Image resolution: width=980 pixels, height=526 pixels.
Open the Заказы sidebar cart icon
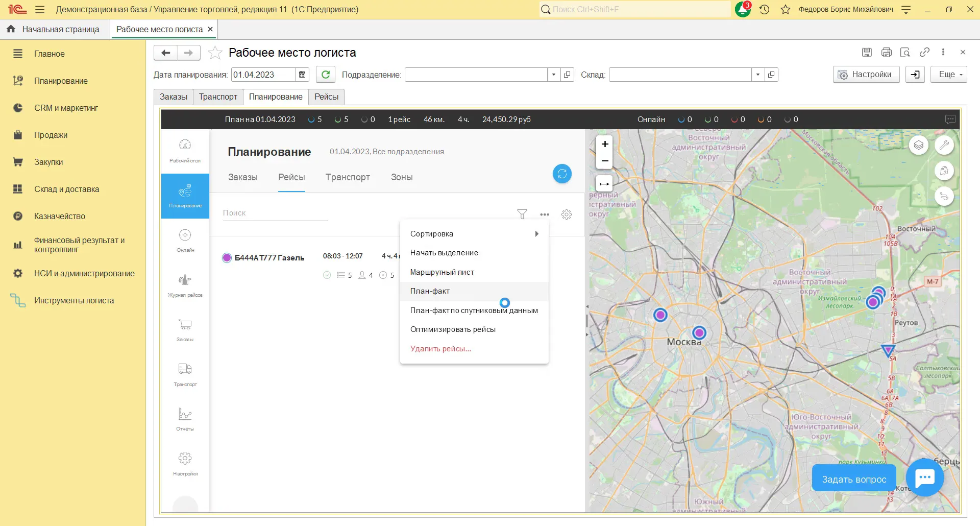tap(185, 330)
